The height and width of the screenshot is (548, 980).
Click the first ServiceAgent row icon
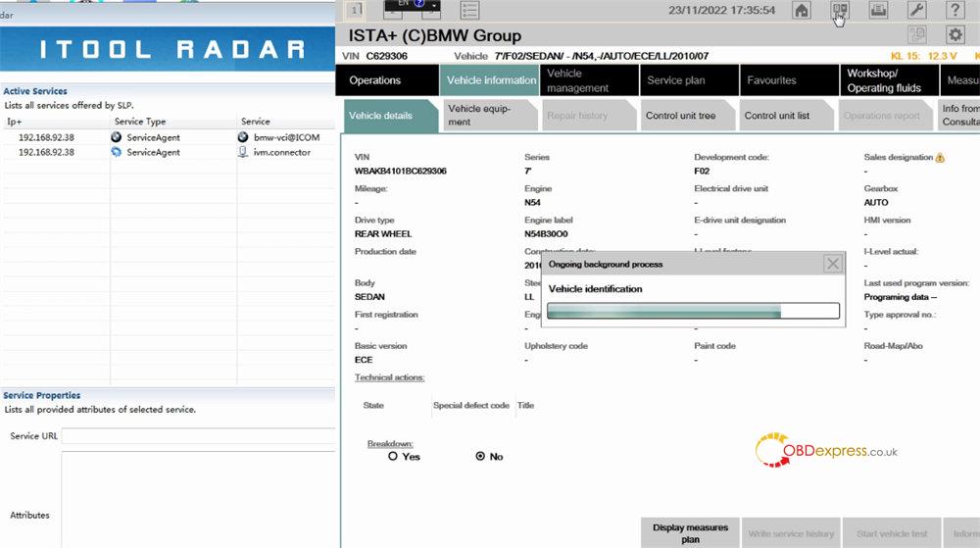pyautogui.click(x=117, y=137)
